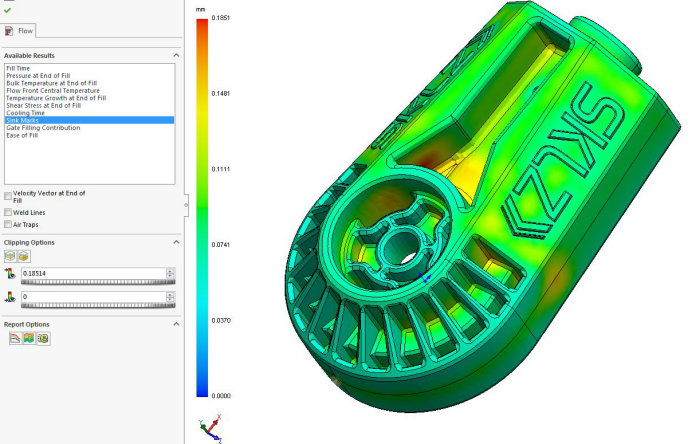This screenshot has height=444, width=700.
Task: Enable the Air Traps checkbox
Action: tap(9, 224)
